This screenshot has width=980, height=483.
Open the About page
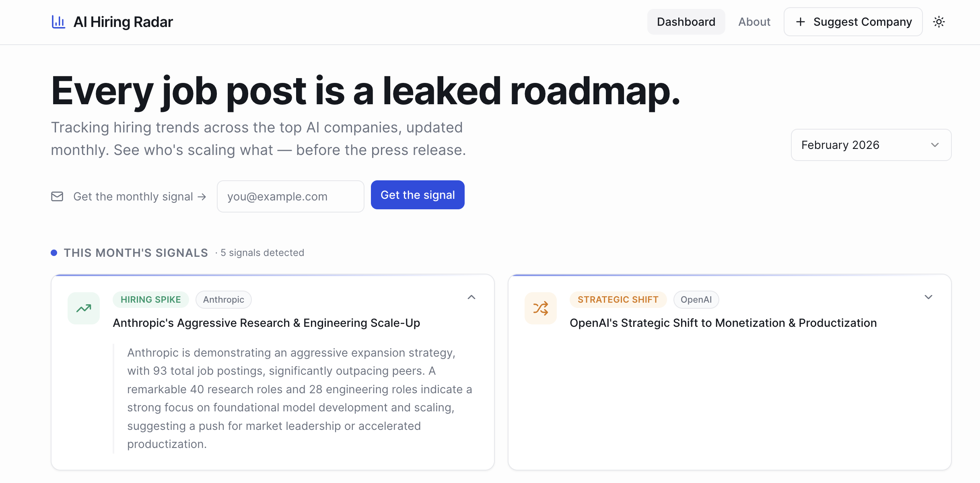point(754,22)
